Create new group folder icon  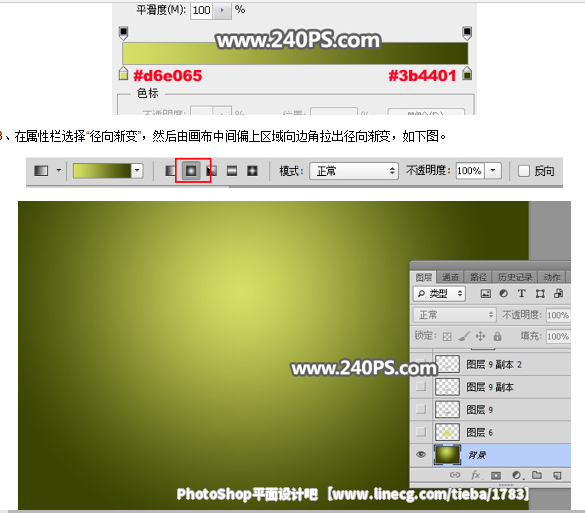pos(537,475)
